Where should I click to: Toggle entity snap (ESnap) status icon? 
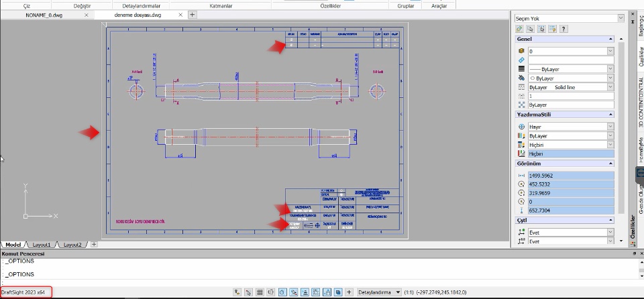294,292
